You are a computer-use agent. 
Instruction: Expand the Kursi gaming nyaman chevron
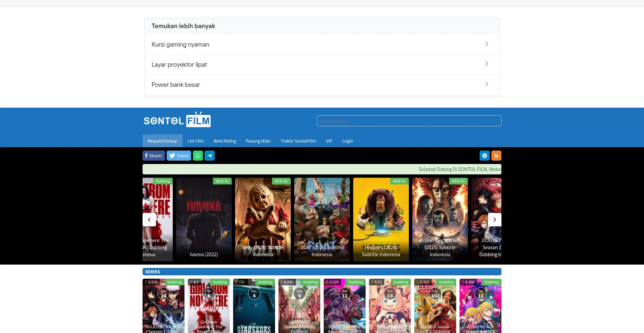[487, 44]
